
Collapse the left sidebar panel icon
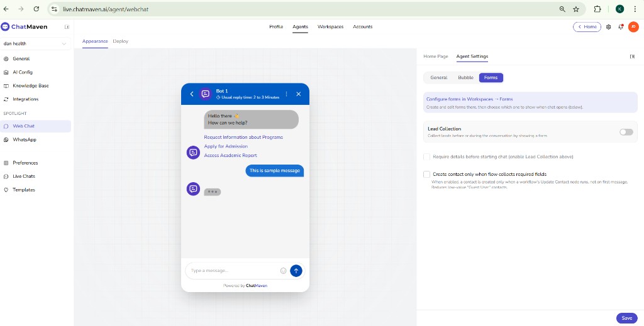(x=67, y=27)
